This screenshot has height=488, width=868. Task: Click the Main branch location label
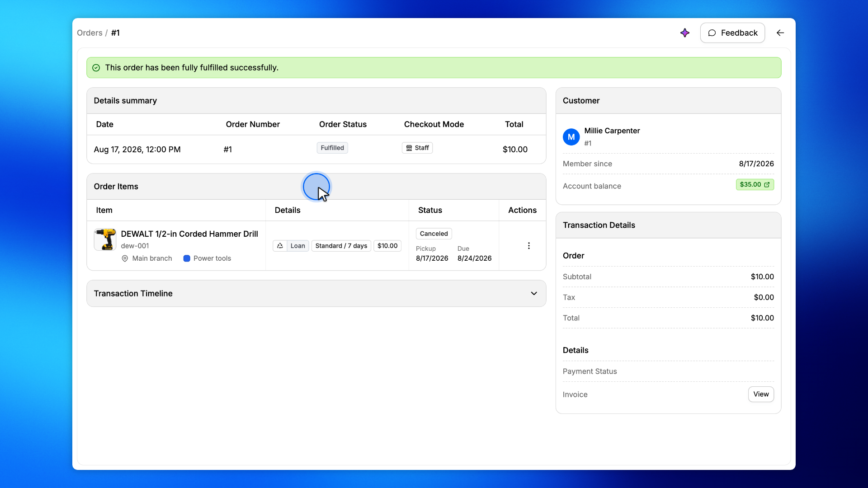coord(152,258)
